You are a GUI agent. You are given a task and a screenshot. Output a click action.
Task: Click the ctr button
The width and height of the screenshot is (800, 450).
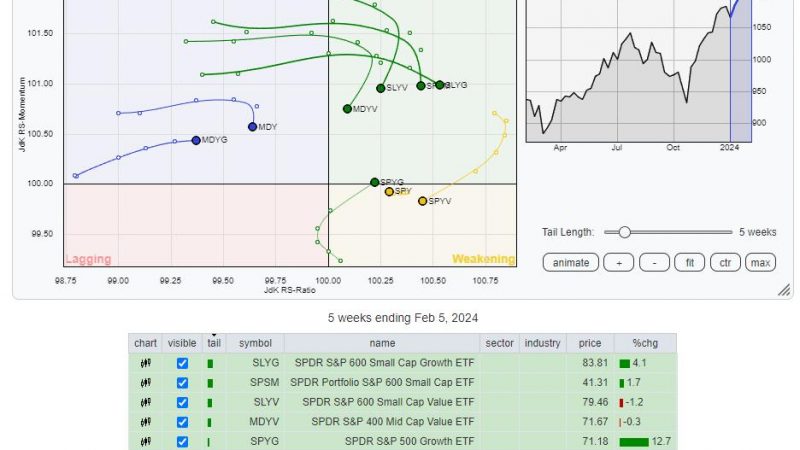click(725, 263)
